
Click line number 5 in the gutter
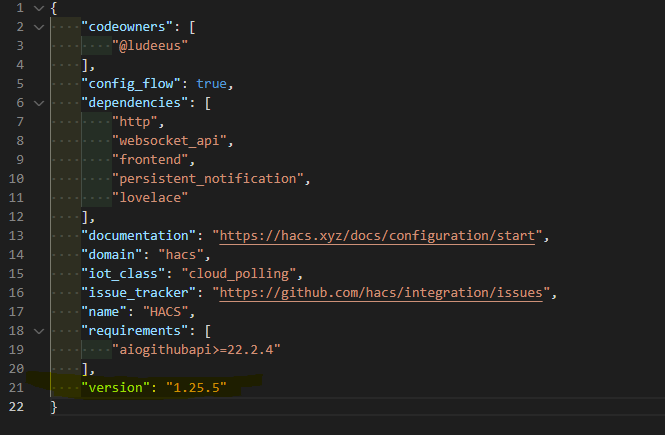[x=20, y=84]
